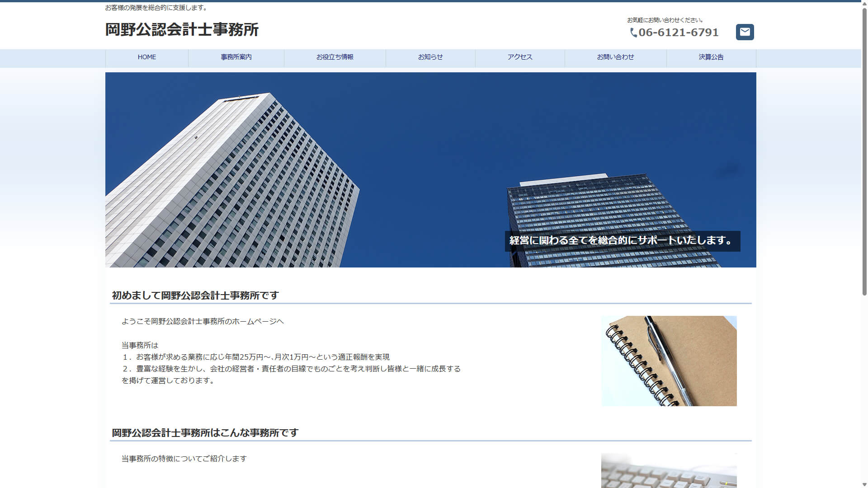Viewport: 868px width, 488px height.
Task: Open the 事務所案内 menu item
Action: pos(236,57)
